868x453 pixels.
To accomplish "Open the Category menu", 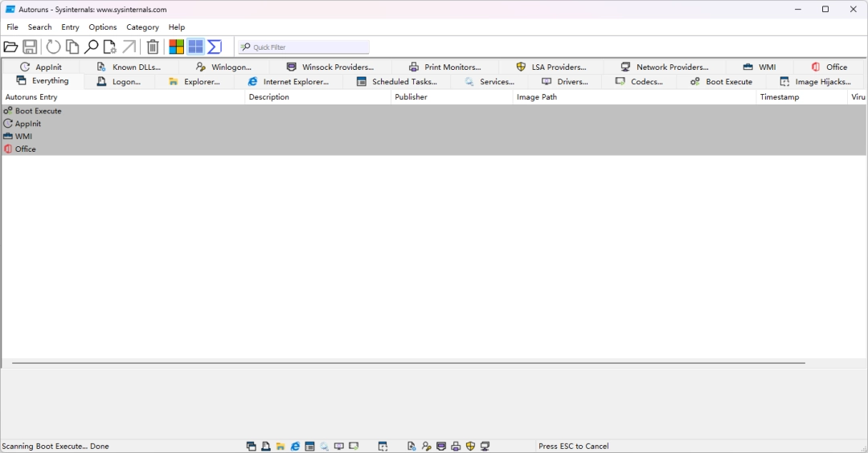I will [x=142, y=27].
